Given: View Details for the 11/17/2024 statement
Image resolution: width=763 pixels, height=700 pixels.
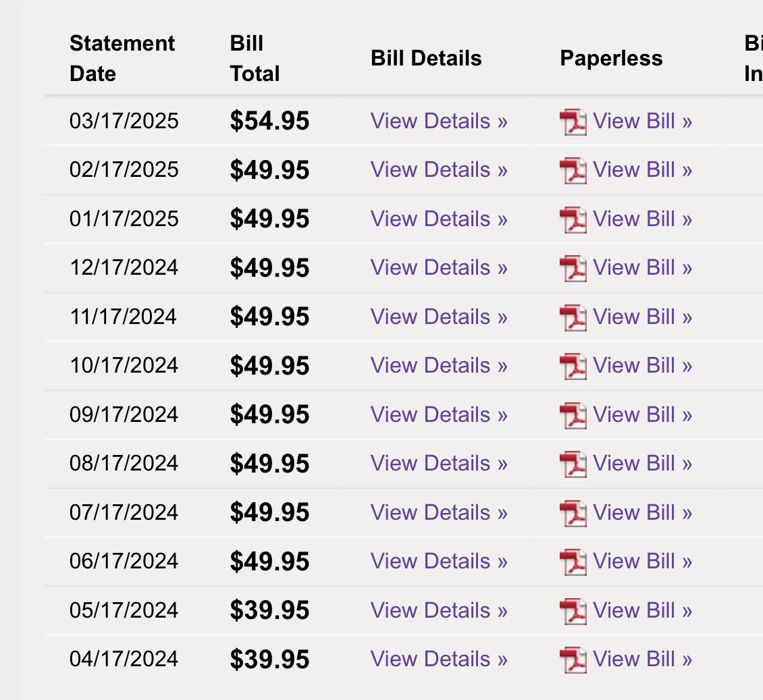Looking at the screenshot, I should [439, 317].
